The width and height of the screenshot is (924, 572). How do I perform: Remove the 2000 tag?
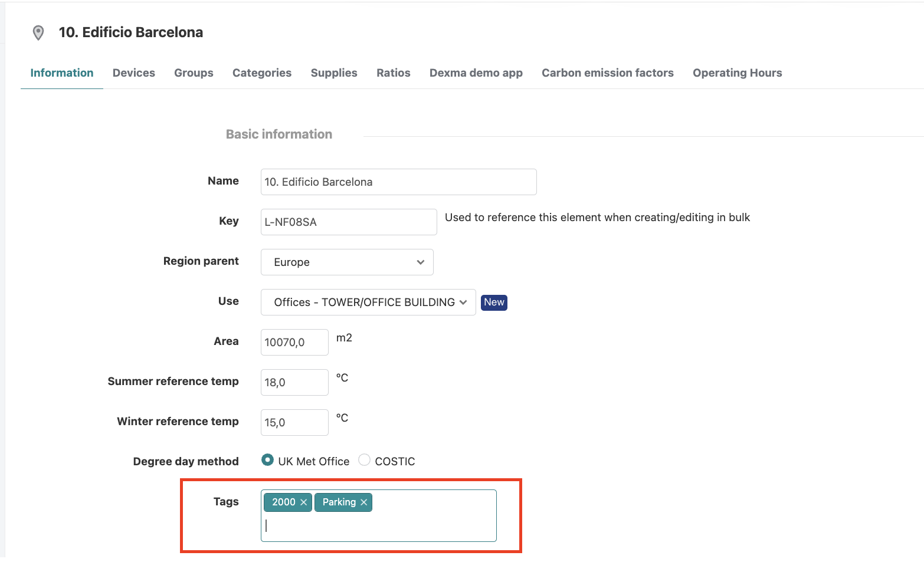click(x=304, y=502)
